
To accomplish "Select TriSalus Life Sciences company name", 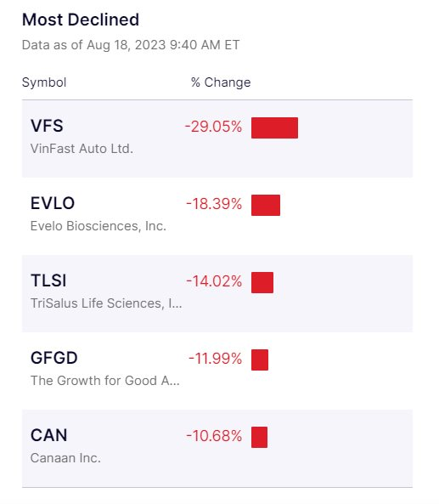I will click(106, 303).
